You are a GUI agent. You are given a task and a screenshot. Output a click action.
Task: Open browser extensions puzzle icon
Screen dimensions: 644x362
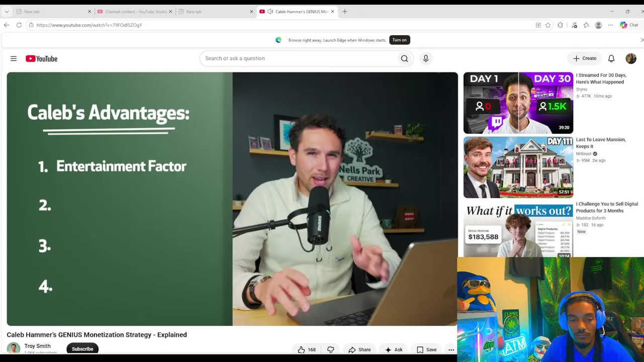coord(560,25)
